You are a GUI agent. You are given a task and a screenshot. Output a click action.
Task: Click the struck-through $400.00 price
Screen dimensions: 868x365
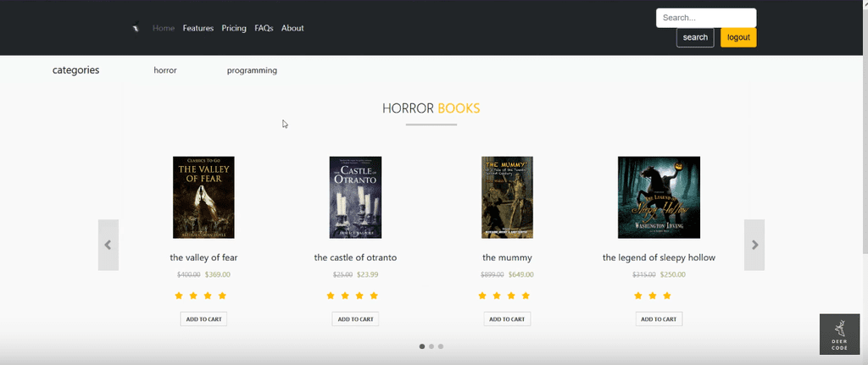point(189,274)
